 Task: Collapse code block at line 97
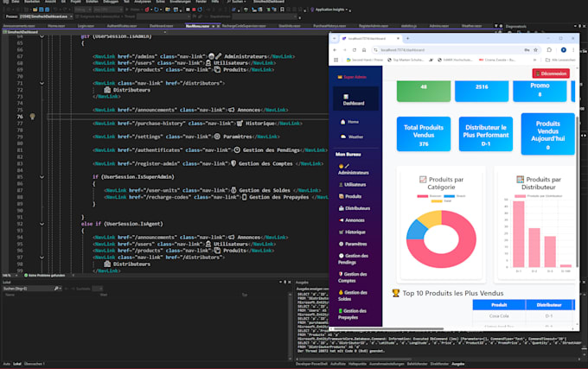click(42, 258)
